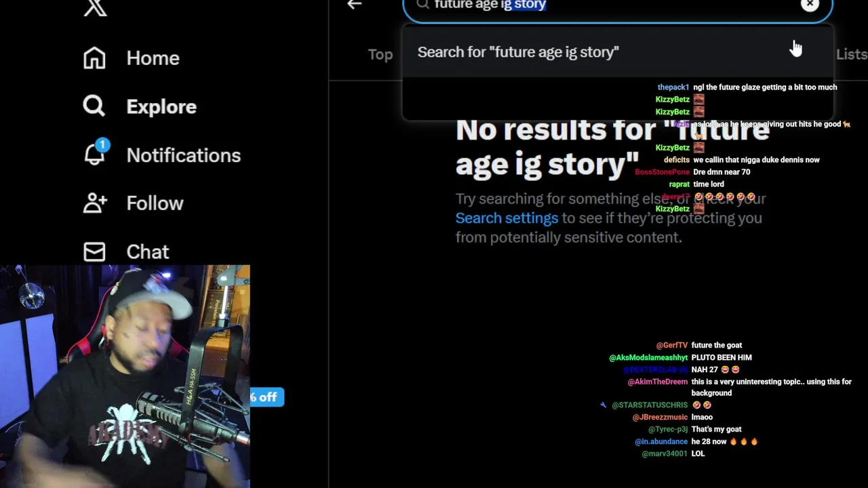The height and width of the screenshot is (488, 868).
Task: Click username deficits in chat overlay
Action: pyautogui.click(x=676, y=160)
